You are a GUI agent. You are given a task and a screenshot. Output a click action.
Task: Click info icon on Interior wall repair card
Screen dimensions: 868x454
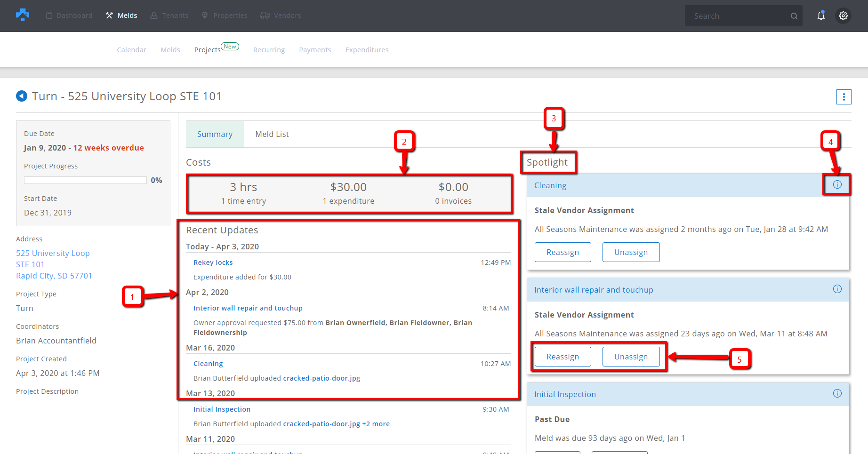pos(837,289)
